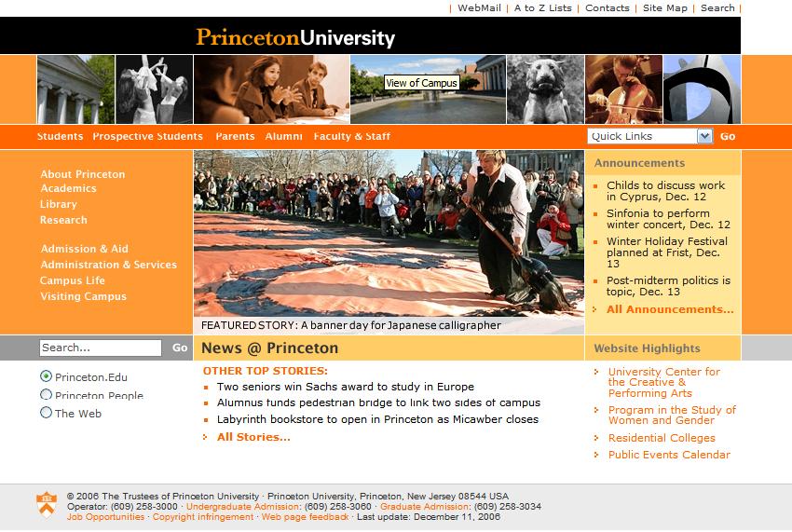Open Childs to discuss work in Cyprus
Image resolution: width=792 pixels, height=532 pixels.
tap(665, 191)
